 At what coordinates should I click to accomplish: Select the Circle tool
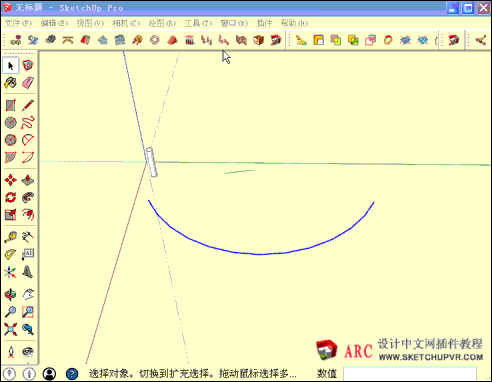click(11, 123)
